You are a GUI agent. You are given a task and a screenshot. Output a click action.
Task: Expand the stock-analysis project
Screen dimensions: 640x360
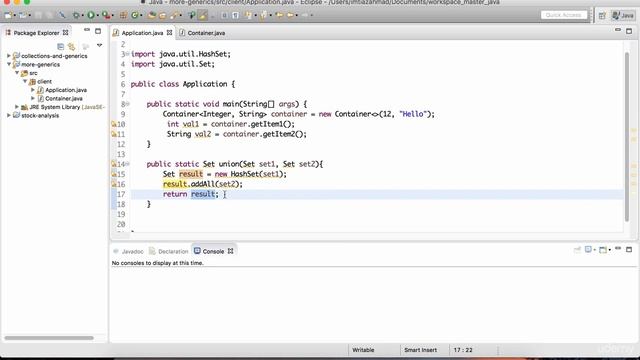(x=9, y=116)
